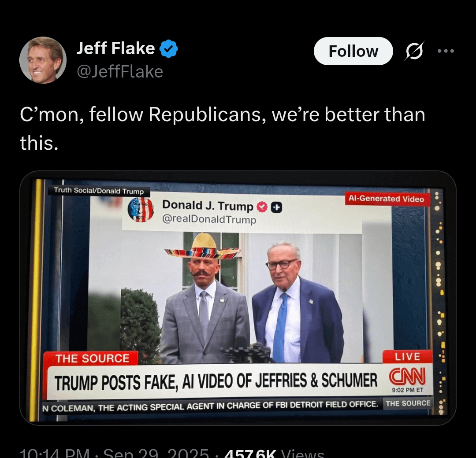Click the Donald J. Trump flag avatar
This screenshot has width=476, height=458.
click(141, 210)
